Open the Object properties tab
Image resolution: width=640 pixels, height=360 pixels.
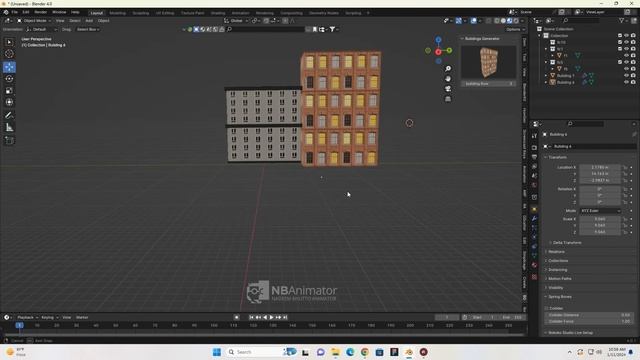point(534,209)
